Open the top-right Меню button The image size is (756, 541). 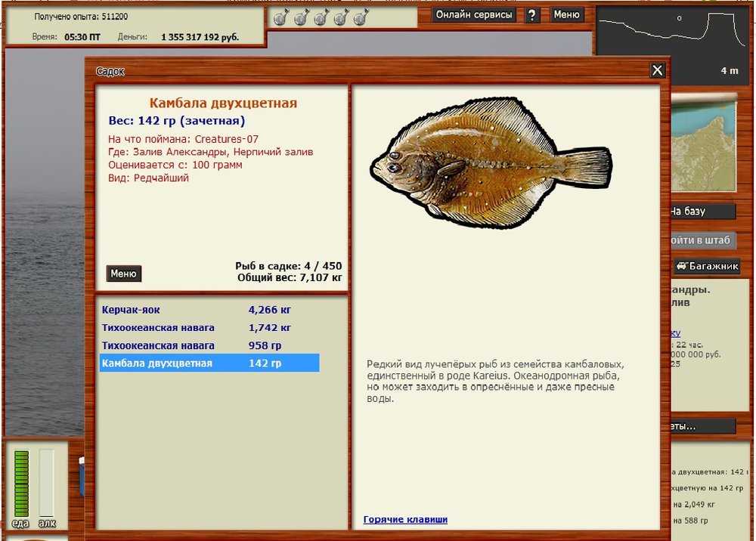(x=566, y=14)
